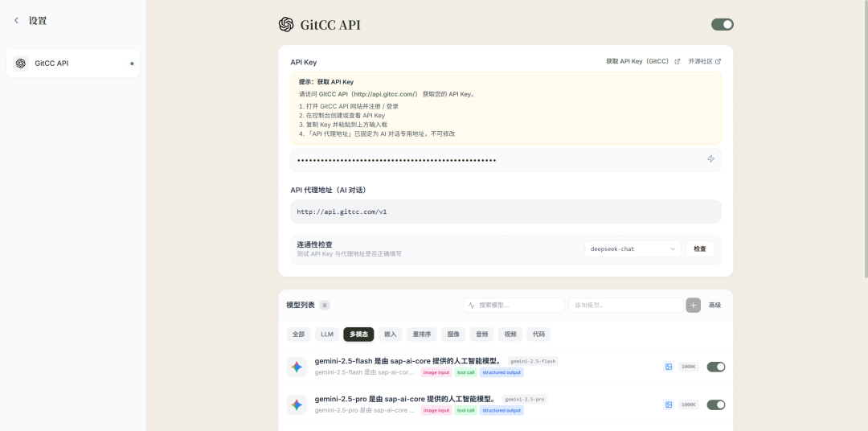Click the plus button to add a model
868x431 pixels.
pyautogui.click(x=693, y=306)
